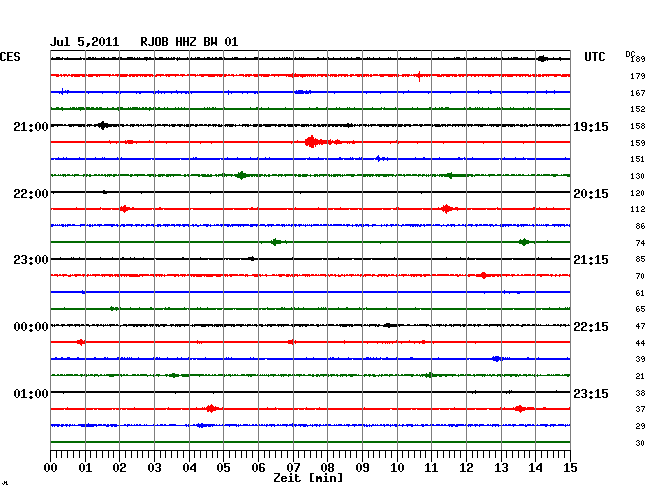Select the DC value "61"
This screenshot has width=650, height=494.
click(640, 293)
